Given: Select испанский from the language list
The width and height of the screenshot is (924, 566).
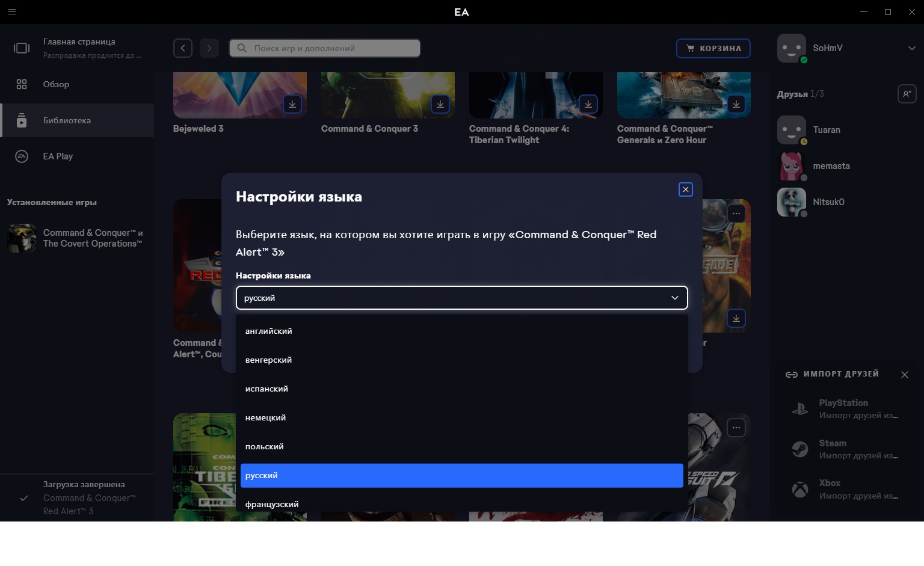Looking at the screenshot, I should click(x=462, y=389).
